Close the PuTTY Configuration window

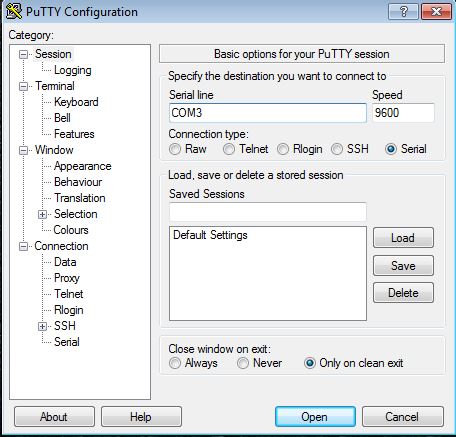436,12
